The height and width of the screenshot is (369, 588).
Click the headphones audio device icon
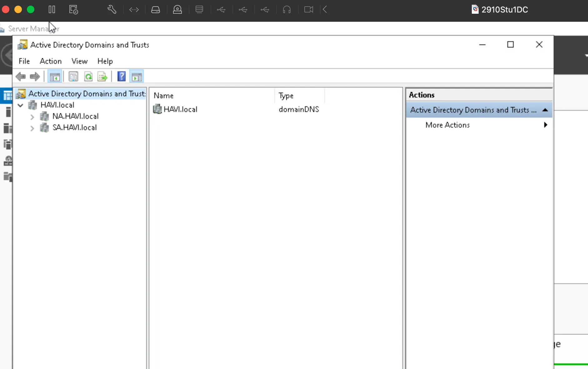pyautogui.click(x=287, y=10)
